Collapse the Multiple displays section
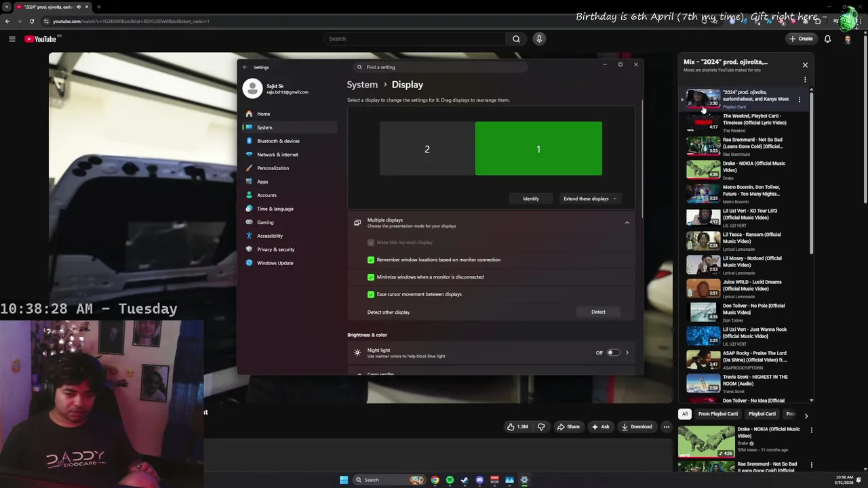 (x=627, y=222)
